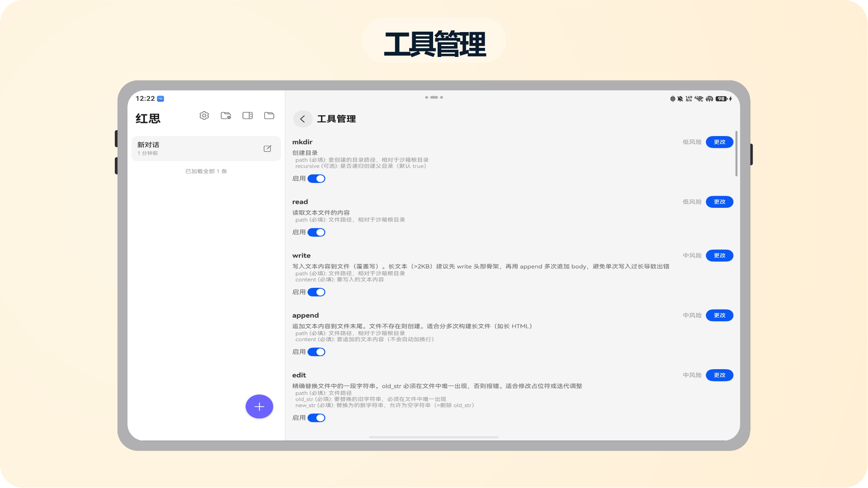The image size is (868, 488).
Task: Tap the spiral status icon left of bell
Action: [673, 99]
